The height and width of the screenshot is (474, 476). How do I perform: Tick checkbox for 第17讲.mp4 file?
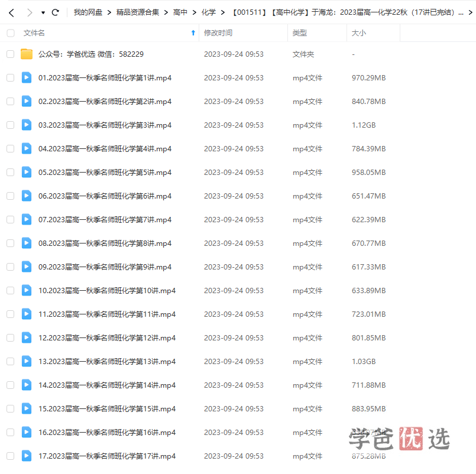click(x=11, y=456)
